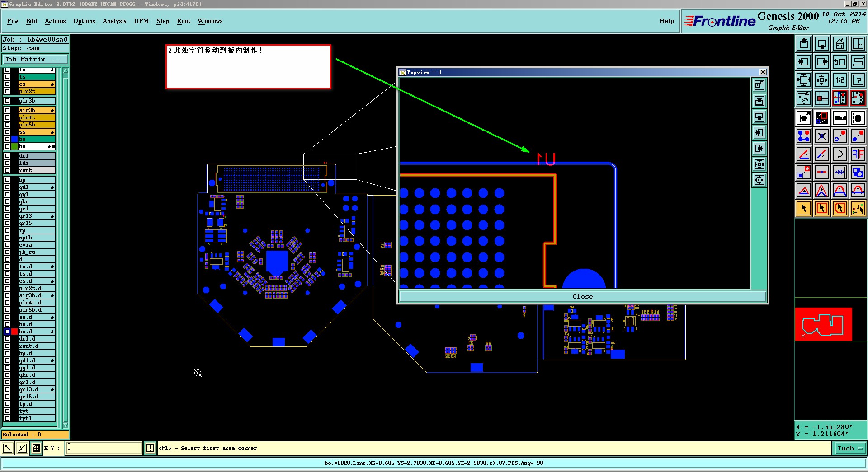The width and height of the screenshot is (868, 472).
Task: Open the Inch units dropdown
Action: pyautogui.click(x=850, y=449)
